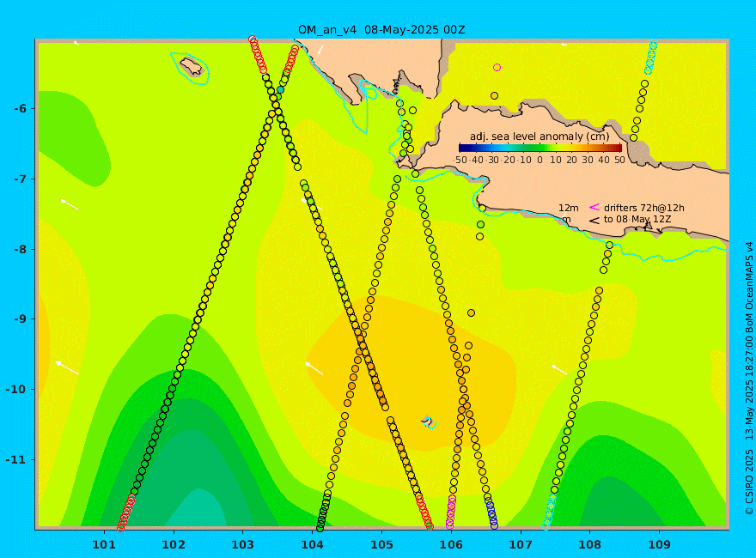756x558 pixels.
Task: Click the black arrow legend symbol
Action: click(594, 221)
